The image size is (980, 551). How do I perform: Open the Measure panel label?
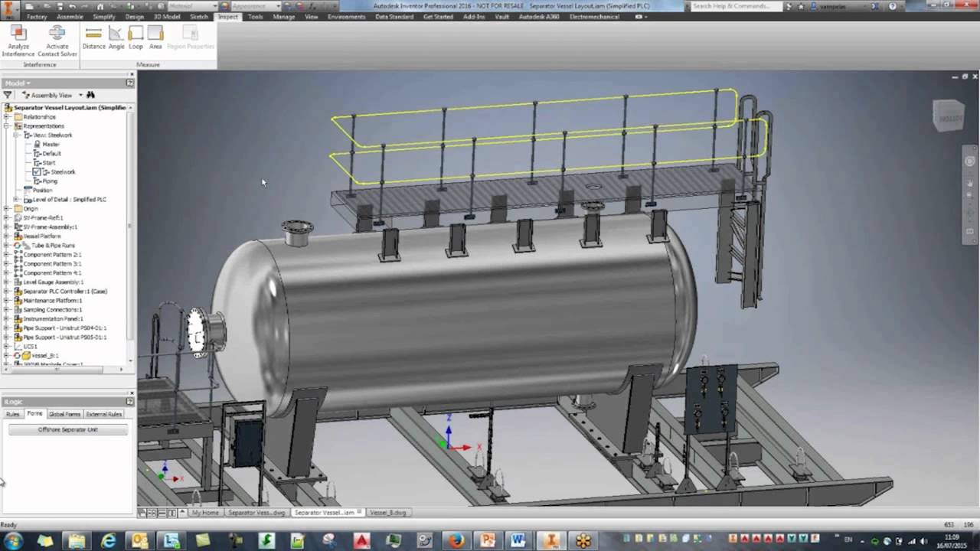148,64
